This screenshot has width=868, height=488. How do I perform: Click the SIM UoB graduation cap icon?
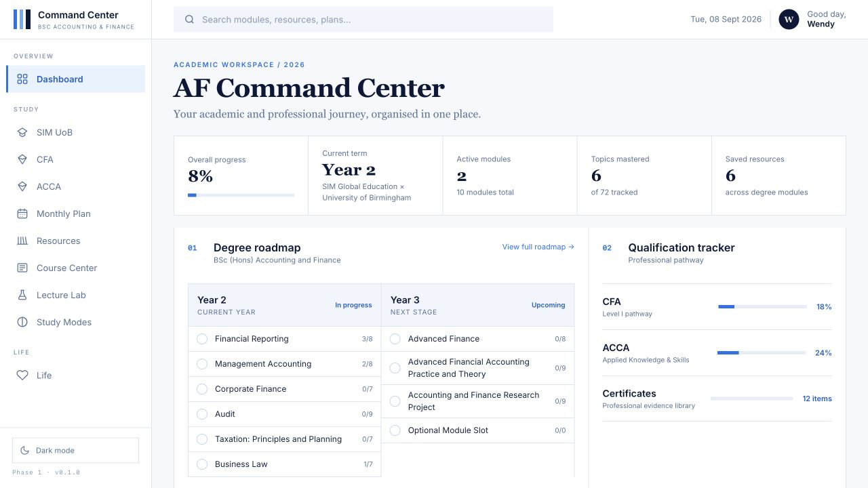click(x=22, y=132)
